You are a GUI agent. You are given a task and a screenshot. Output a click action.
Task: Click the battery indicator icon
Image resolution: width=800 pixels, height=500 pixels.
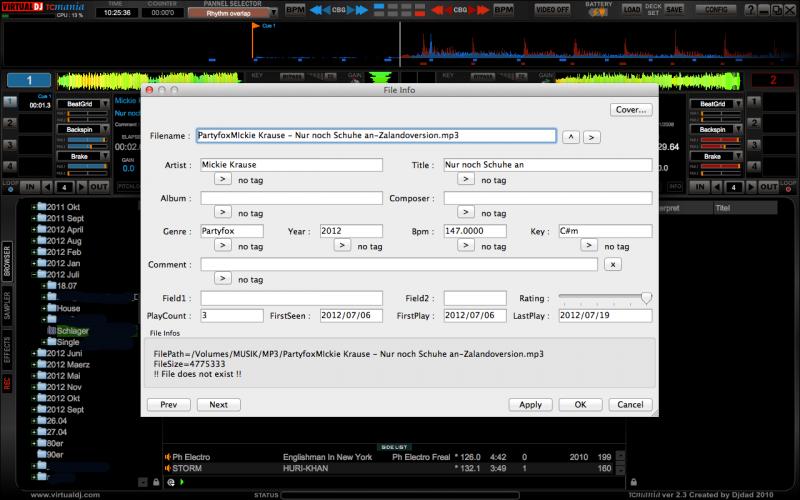click(x=598, y=12)
